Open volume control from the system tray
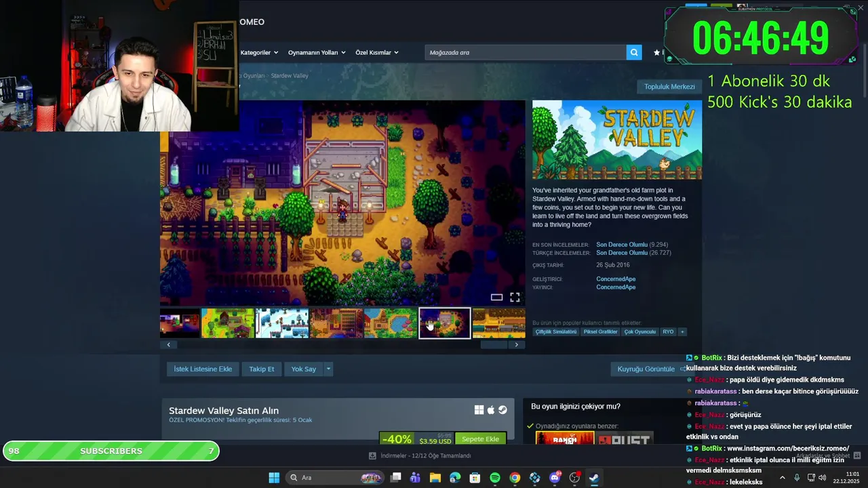 pos(823,478)
